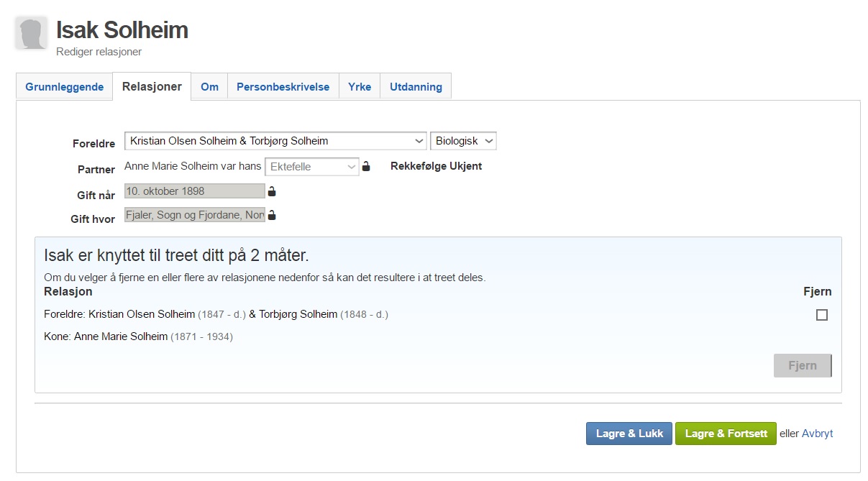Click lock icon next to marriage place

272,215
